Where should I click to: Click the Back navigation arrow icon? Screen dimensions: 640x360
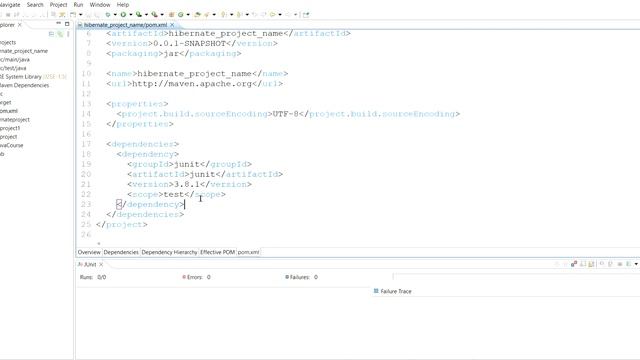pos(272,14)
